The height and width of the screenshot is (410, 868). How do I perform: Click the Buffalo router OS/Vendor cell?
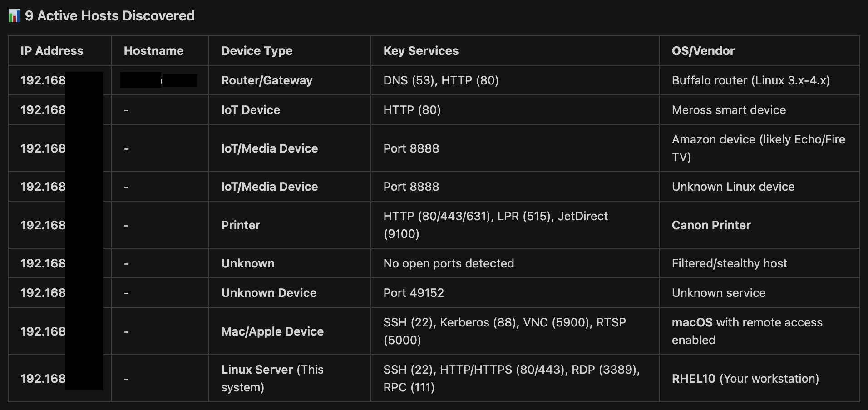pyautogui.click(x=750, y=80)
